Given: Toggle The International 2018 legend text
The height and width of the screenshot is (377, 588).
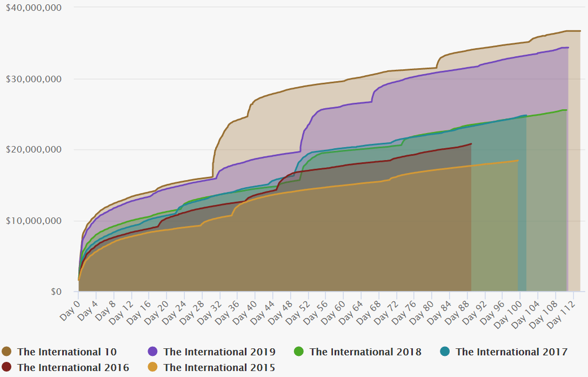Looking at the screenshot, I should click(x=365, y=352).
